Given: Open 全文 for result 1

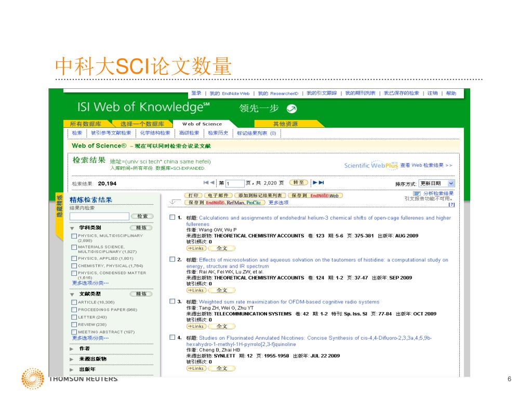Looking at the screenshot, I should click(221, 248).
